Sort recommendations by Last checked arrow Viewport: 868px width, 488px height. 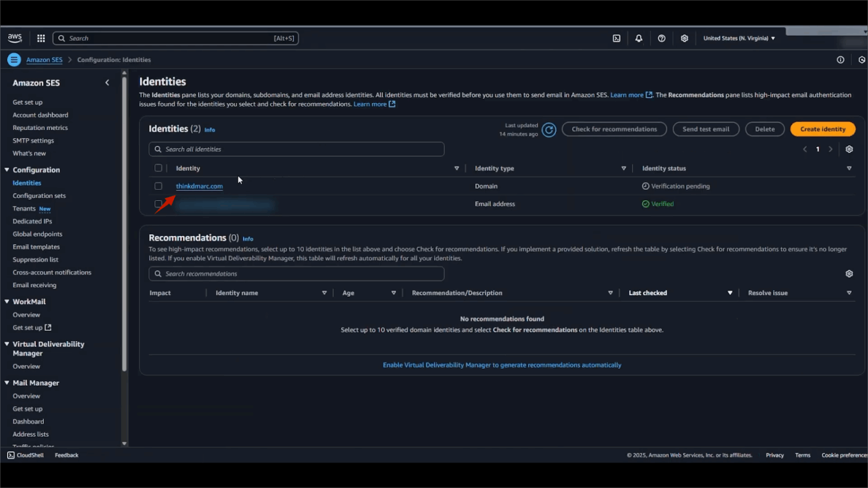click(730, 293)
